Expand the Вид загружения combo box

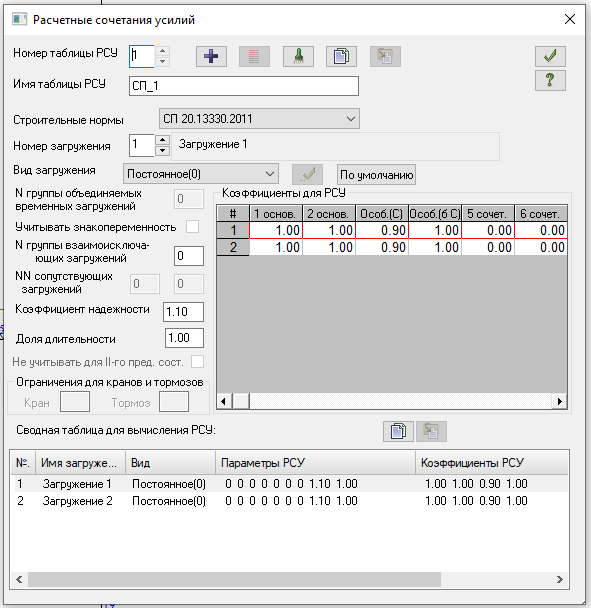[200, 174]
